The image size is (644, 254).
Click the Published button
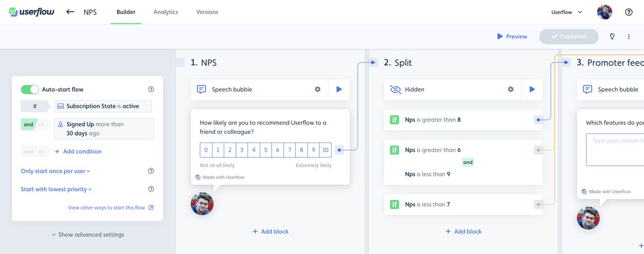(568, 36)
